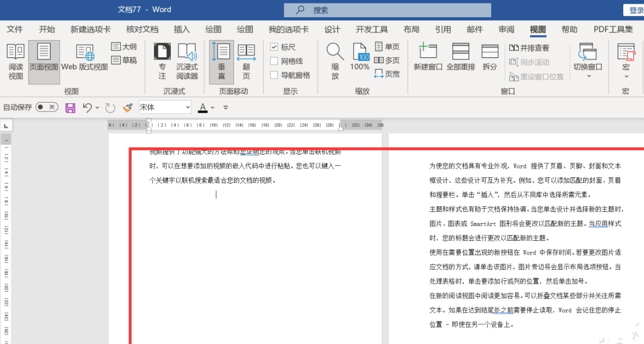Viewport: 644px width, 344px height.
Task: Enable Navigation Pane (导航窗格) checkbox
Action: pos(274,75)
